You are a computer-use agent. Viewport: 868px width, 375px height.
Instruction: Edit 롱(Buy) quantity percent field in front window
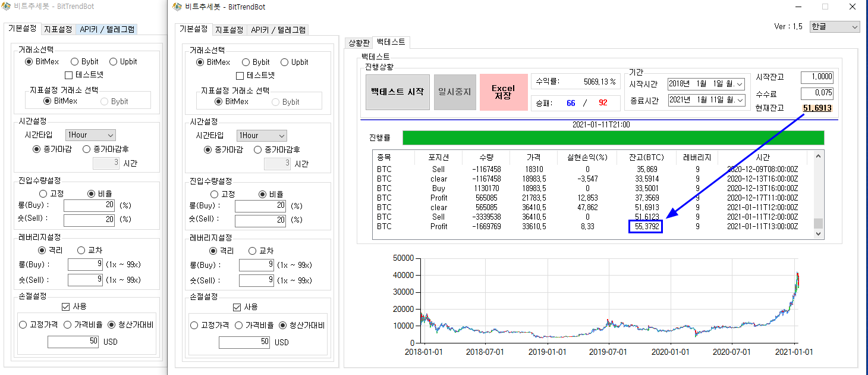pos(261,206)
